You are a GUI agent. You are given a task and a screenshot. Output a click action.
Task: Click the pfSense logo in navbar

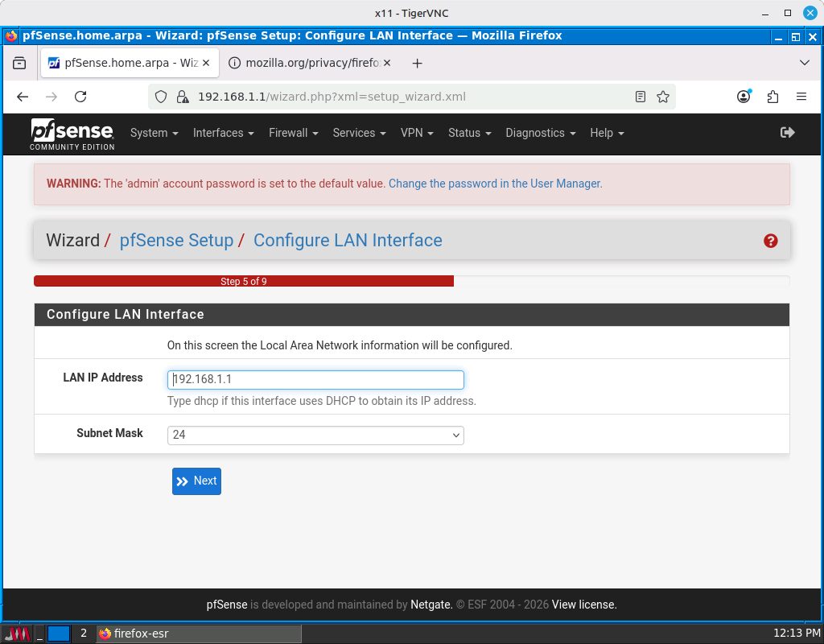tap(72, 134)
